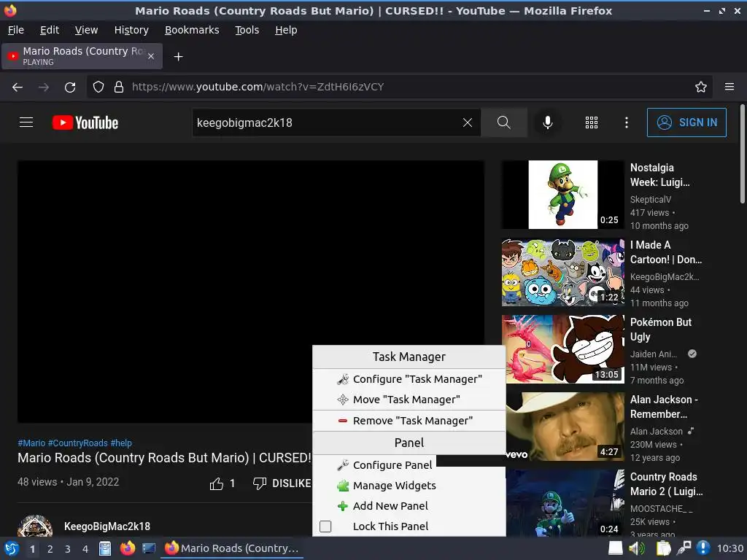Open Country Roads Mario 2 thumbnail
Screen dimensions: 747x560
click(565, 503)
